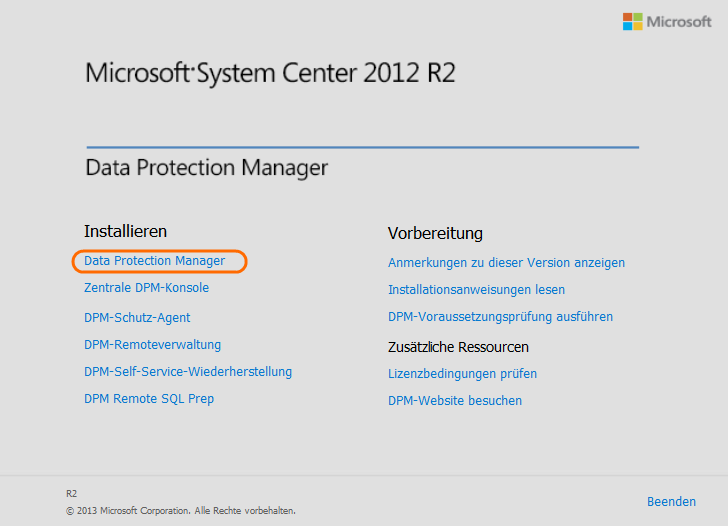This screenshot has width=728, height=526.
Task: Click the Microsoft logo icon
Action: [x=633, y=22]
